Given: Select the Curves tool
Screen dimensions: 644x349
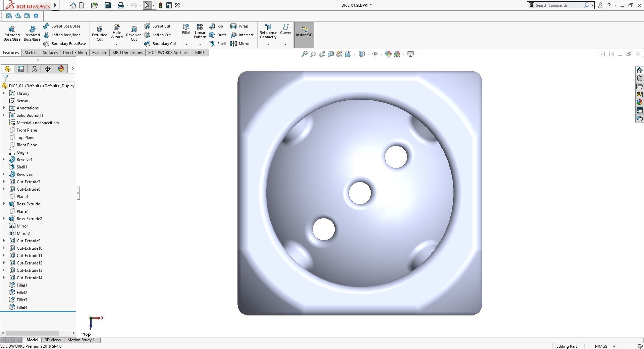Looking at the screenshot, I should click(x=286, y=30).
